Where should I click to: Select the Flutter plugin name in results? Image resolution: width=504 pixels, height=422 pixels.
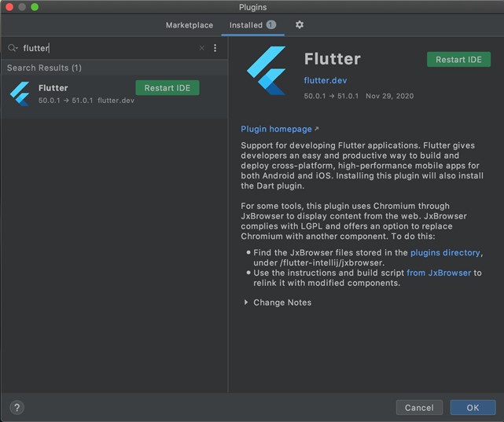tap(53, 88)
